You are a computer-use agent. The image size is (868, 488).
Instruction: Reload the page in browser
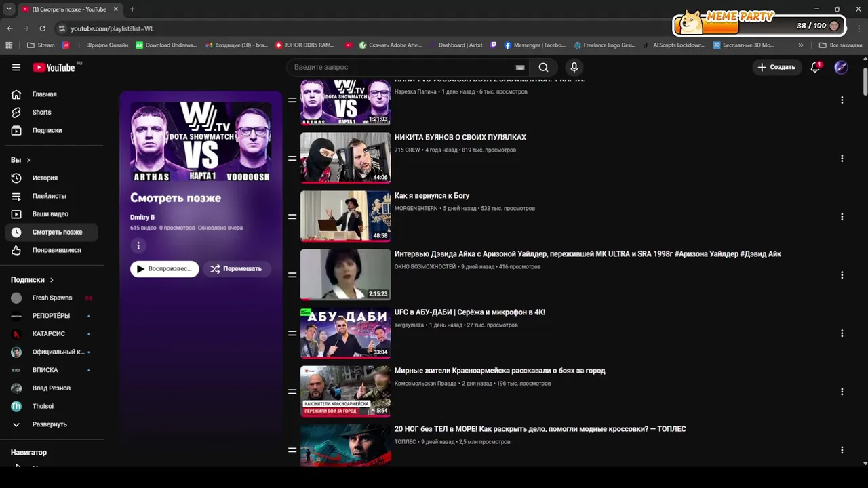point(42,28)
